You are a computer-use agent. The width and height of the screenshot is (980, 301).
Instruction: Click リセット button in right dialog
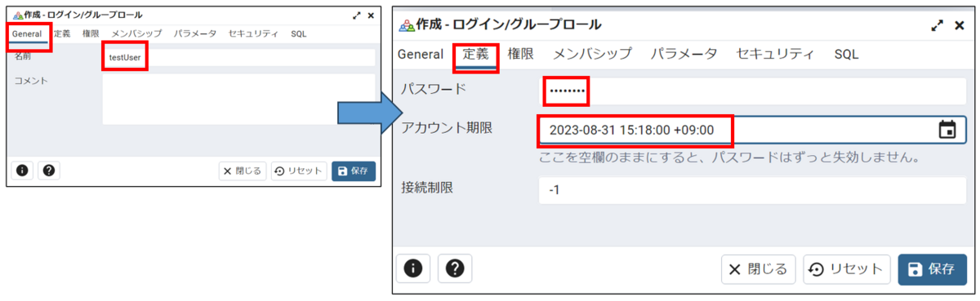tap(848, 269)
